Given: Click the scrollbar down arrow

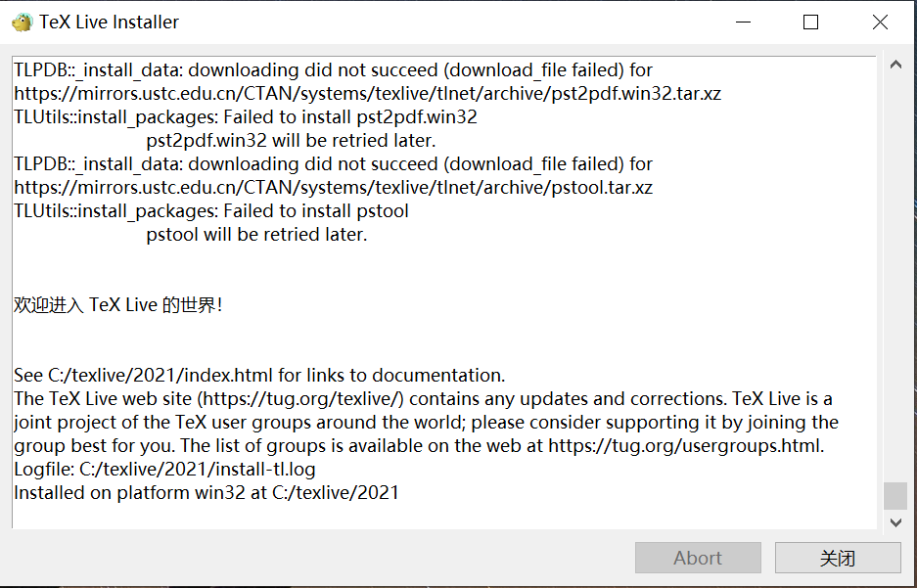Looking at the screenshot, I should (x=895, y=522).
